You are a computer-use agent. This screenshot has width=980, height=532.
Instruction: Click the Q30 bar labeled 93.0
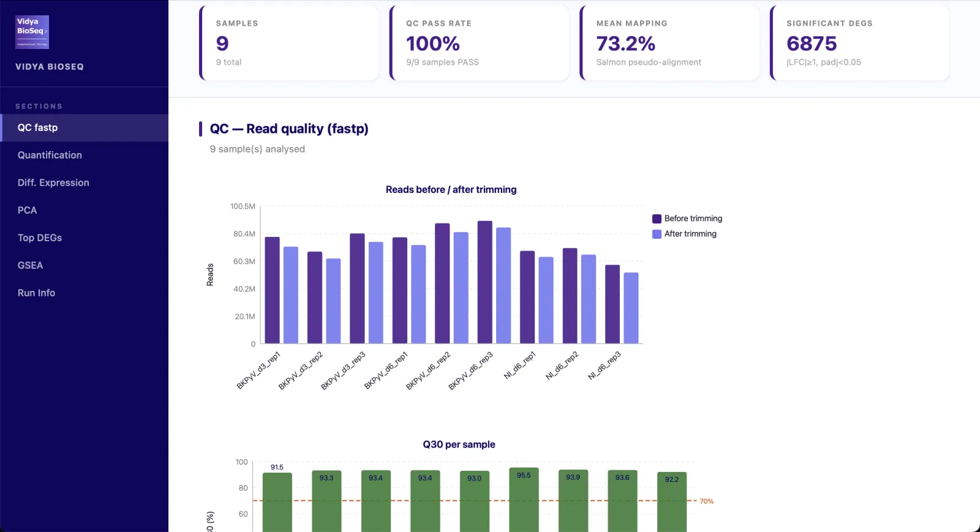(475, 501)
